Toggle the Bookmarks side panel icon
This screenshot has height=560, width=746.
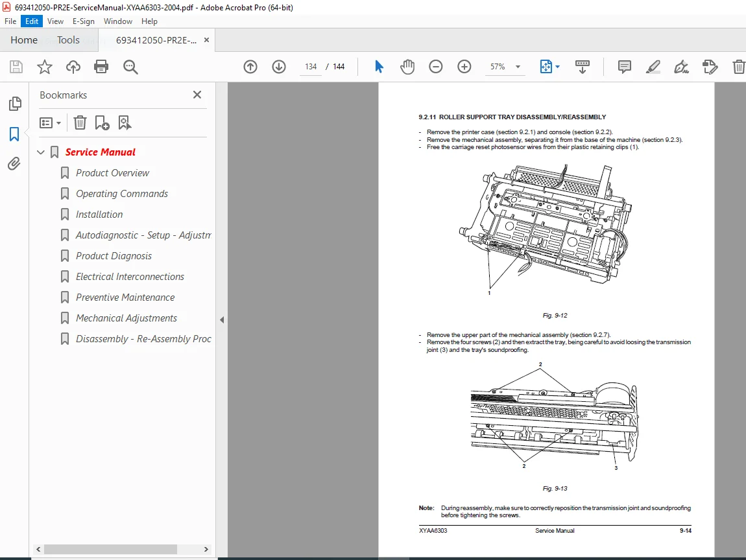[x=14, y=134]
